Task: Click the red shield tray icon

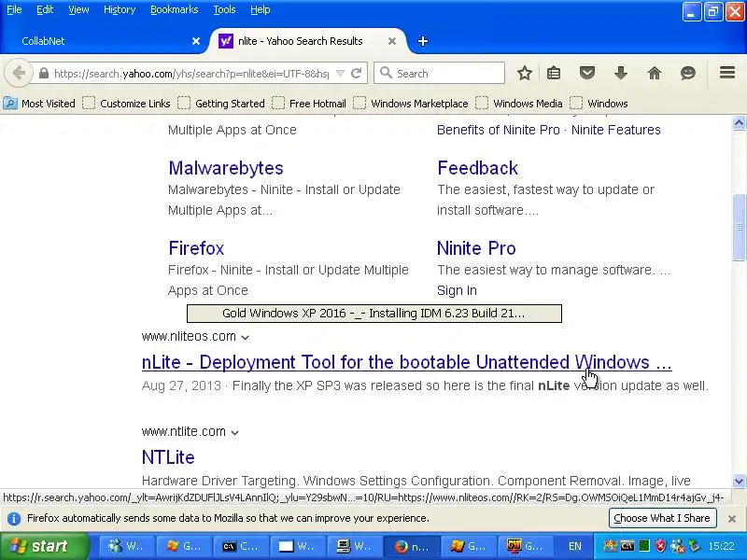Action: pyautogui.click(x=660, y=546)
